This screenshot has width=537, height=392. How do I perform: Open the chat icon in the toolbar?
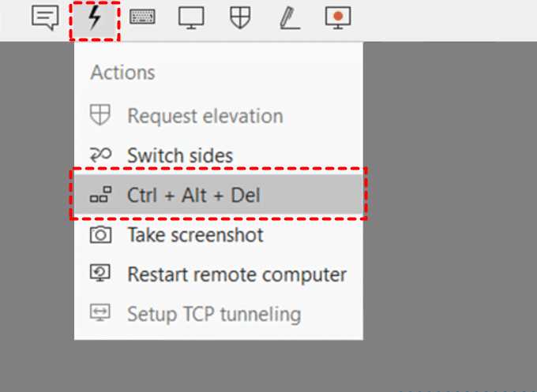coord(45,17)
